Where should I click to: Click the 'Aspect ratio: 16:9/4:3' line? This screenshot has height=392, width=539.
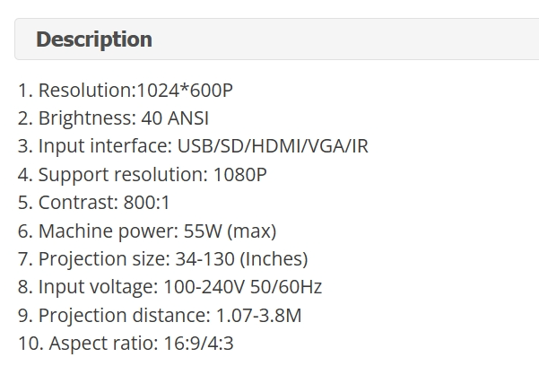tap(126, 344)
